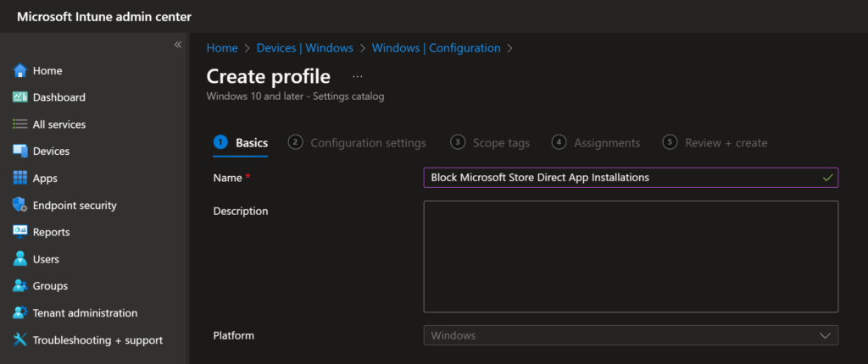This screenshot has height=364, width=868.
Task: Click into the profile Name field
Action: [631, 178]
